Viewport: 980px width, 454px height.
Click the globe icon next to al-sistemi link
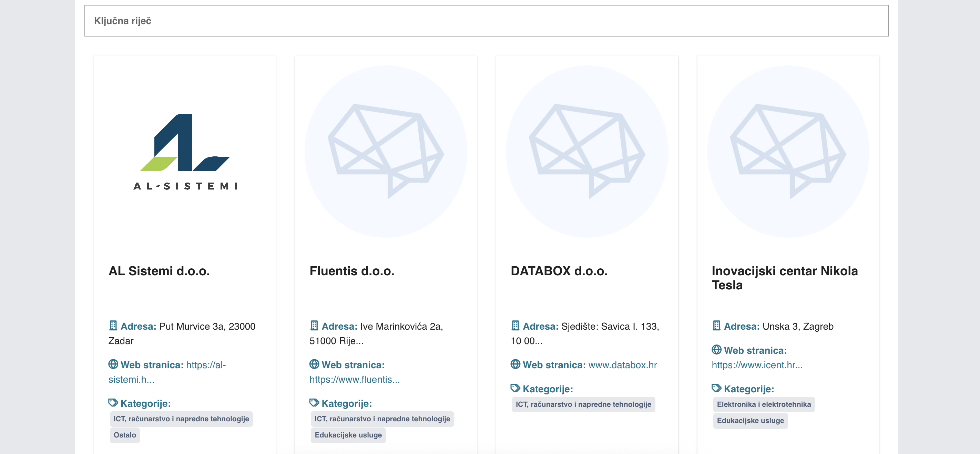point(113,364)
